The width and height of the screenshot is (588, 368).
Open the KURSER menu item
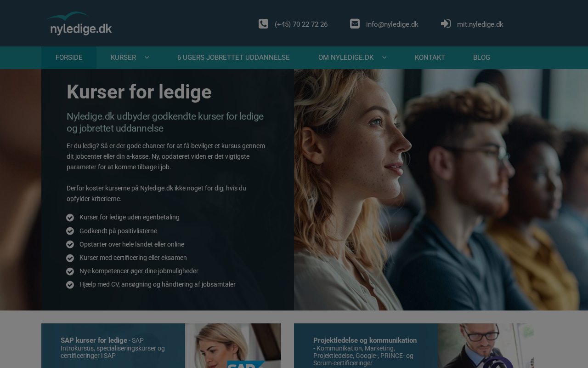(x=123, y=57)
